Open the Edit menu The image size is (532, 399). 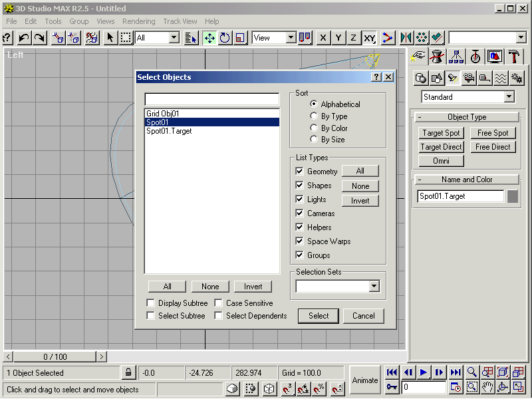pyautogui.click(x=31, y=21)
